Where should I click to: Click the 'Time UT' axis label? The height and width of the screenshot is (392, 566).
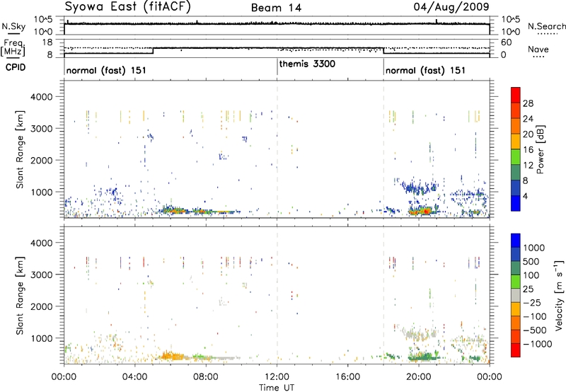coord(277,387)
